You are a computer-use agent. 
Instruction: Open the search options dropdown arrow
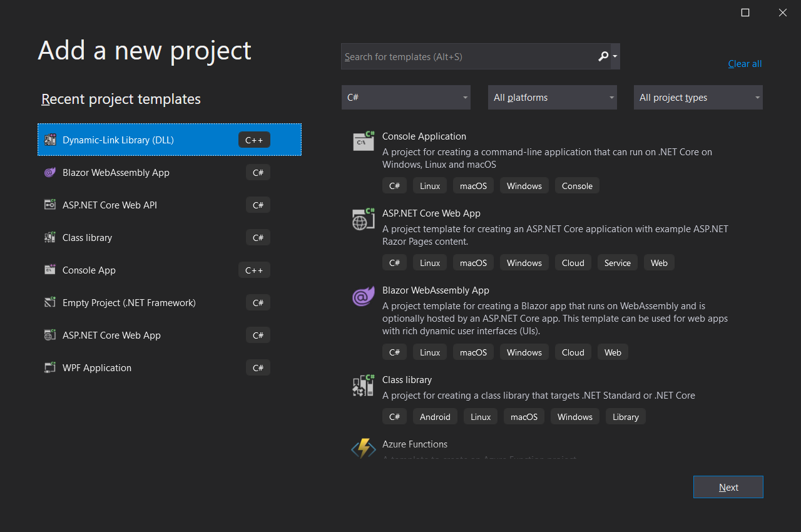(615, 56)
